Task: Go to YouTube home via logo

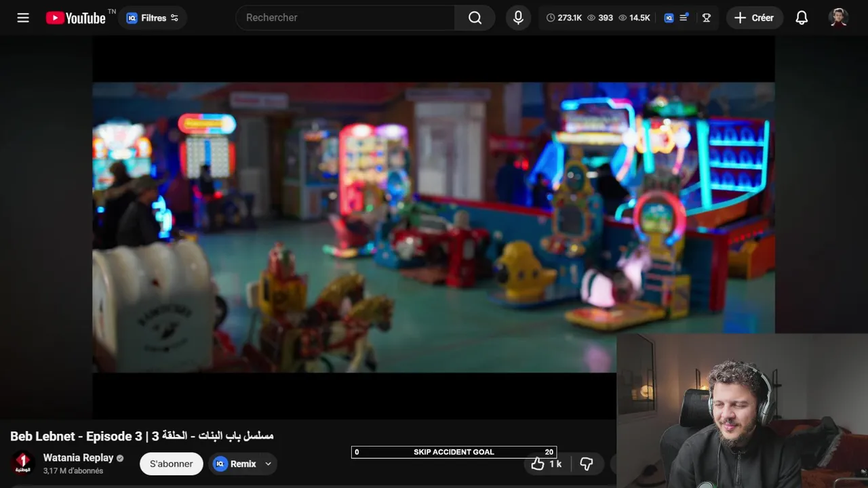Action: 76,18
